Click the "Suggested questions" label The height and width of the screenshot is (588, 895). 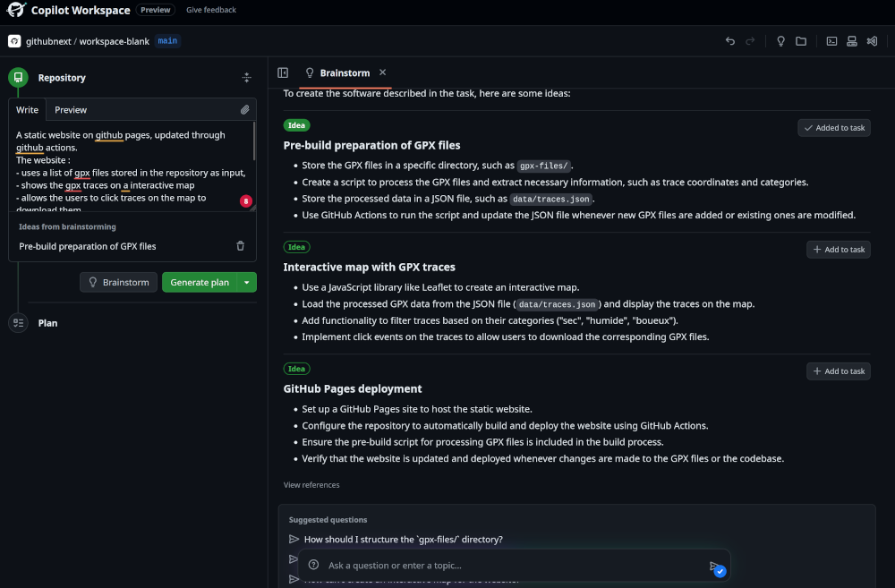328,519
